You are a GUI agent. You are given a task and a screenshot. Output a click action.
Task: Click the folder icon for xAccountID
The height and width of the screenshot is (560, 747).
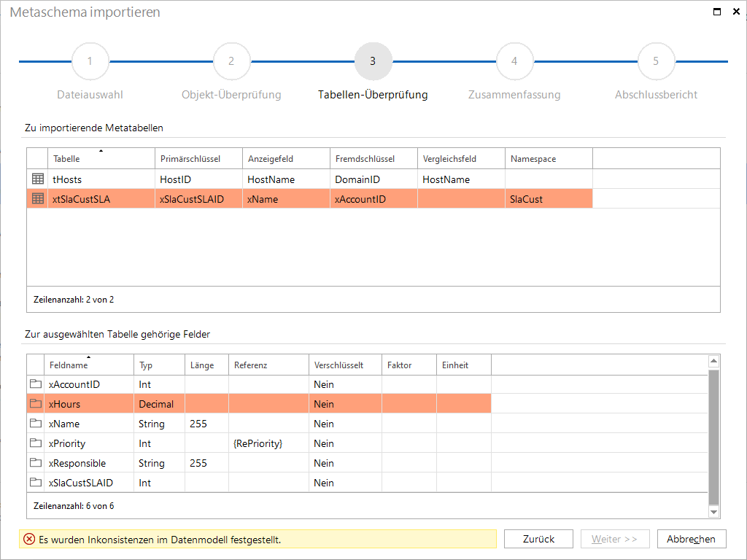coord(36,384)
